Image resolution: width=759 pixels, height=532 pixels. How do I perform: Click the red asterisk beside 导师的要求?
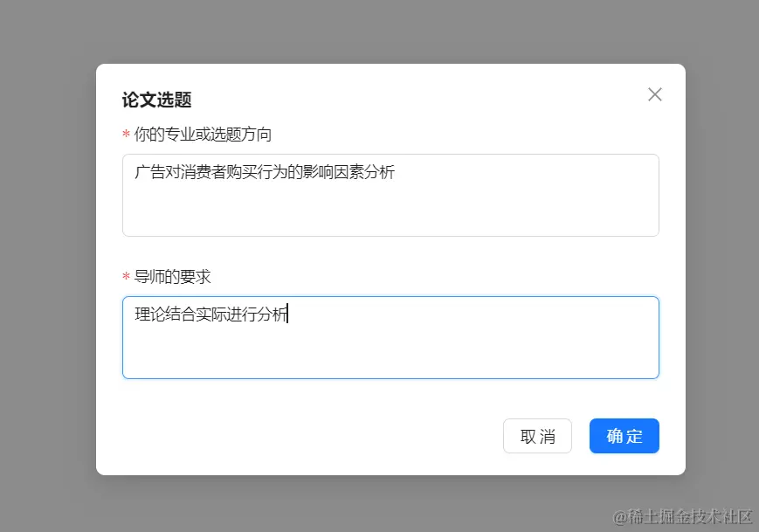tap(124, 277)
